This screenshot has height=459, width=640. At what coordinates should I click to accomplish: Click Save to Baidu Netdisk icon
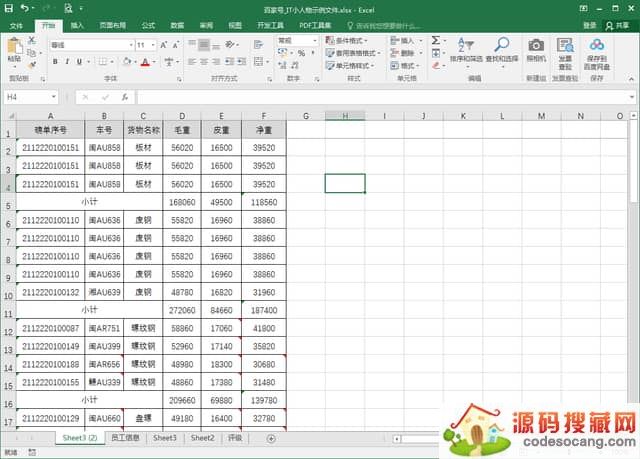pyautogui.click(x=597, y=48)
